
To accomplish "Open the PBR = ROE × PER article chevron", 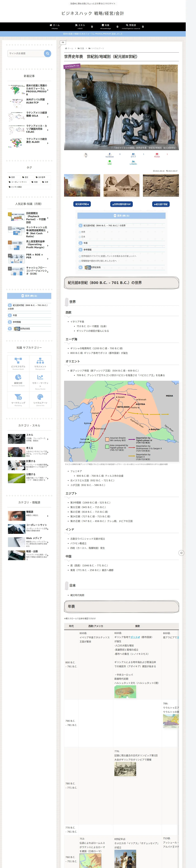I will tap(48, 259).
